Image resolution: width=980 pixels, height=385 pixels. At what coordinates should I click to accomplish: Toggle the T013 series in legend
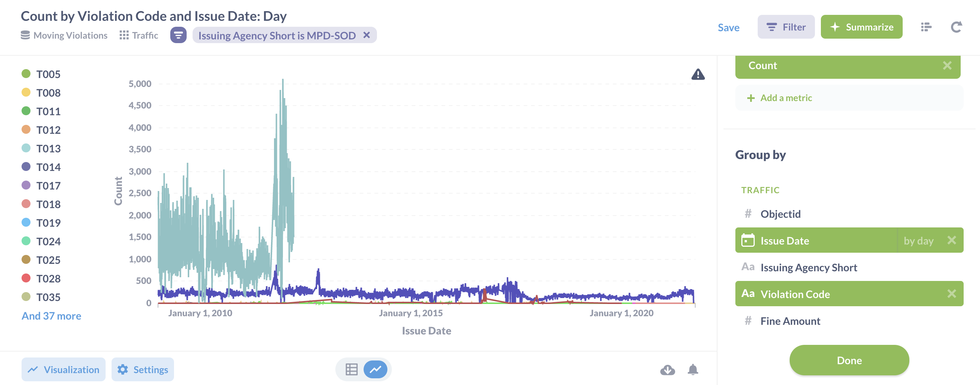pyautogui.click(x=48, y=148)
